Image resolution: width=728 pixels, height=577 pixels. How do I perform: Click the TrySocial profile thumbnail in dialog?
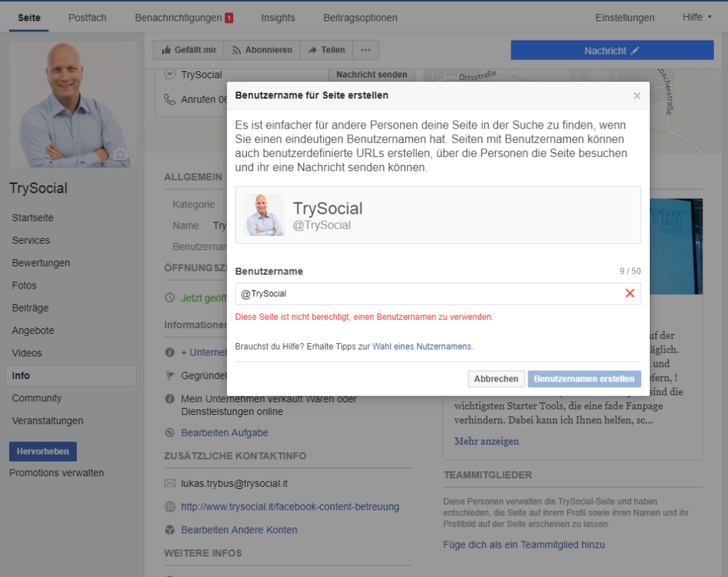pyautogui.click(x=264, y=215)
